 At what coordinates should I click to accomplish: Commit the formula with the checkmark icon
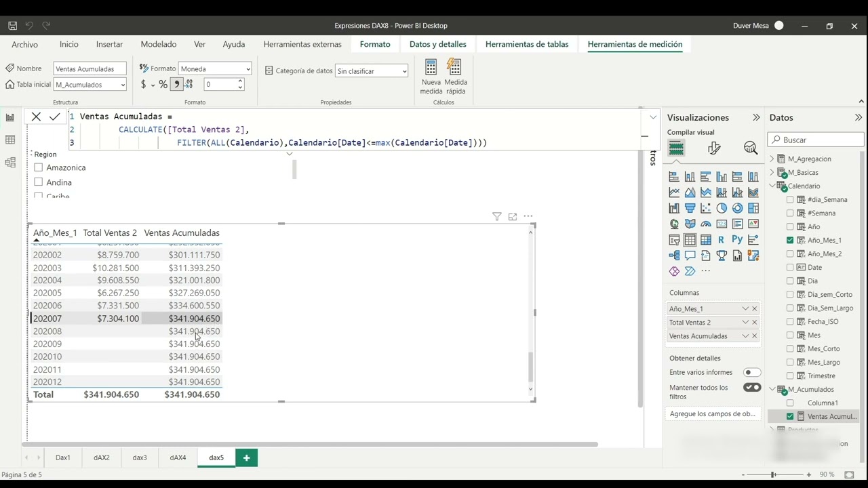coord(55,117)
